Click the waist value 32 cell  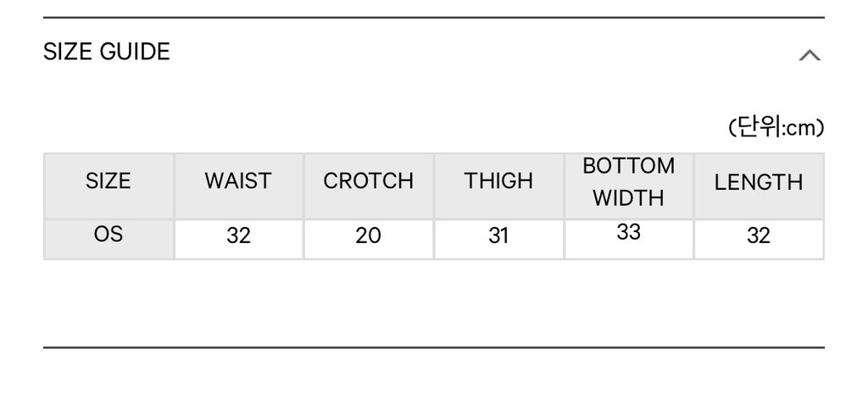pos(238,239)
